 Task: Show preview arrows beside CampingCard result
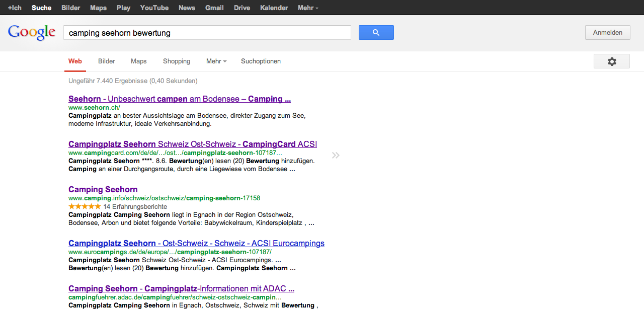coord(336,156)
